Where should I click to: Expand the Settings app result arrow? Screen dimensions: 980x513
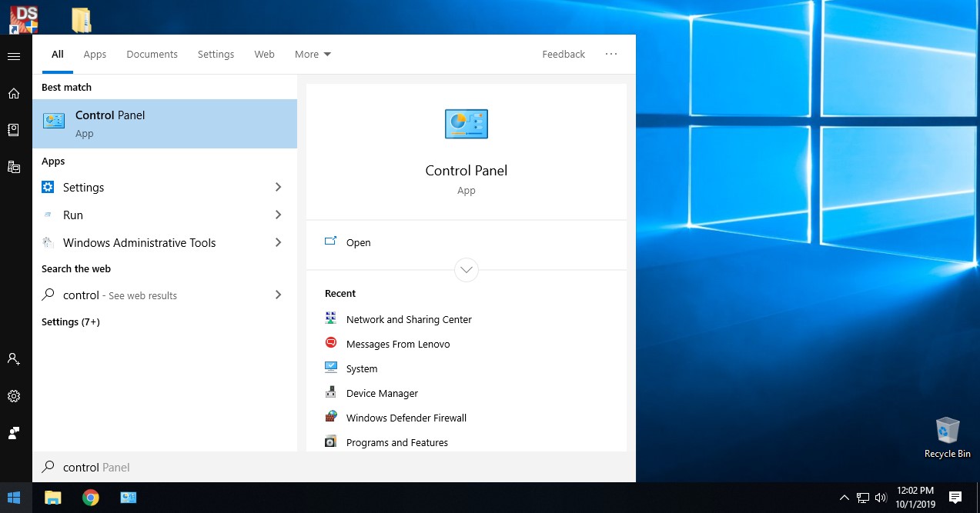(278, 187)
